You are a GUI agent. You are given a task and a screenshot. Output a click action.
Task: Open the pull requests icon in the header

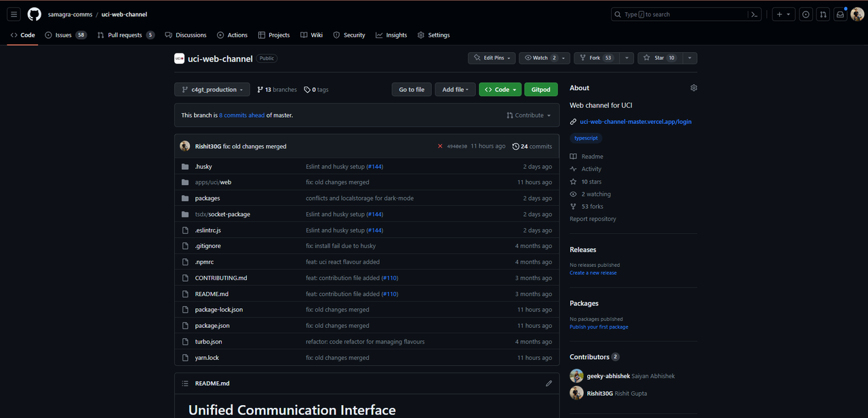pos(823,14)
